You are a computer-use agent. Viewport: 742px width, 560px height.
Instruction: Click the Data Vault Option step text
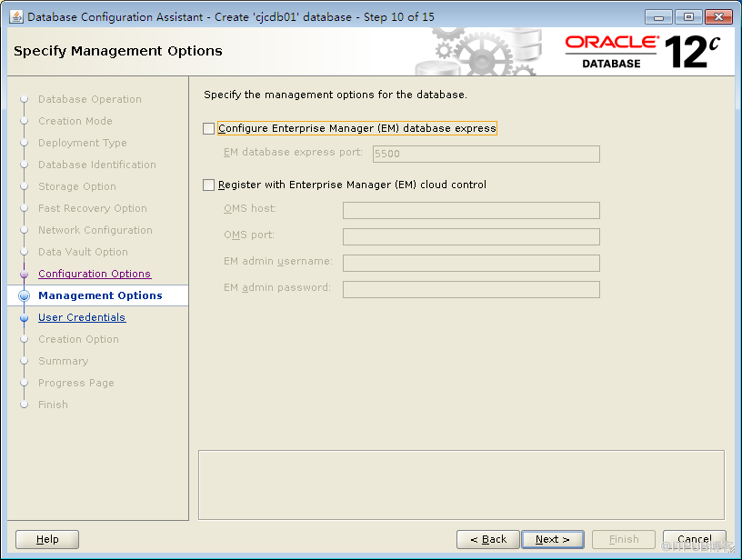(83, 252)
